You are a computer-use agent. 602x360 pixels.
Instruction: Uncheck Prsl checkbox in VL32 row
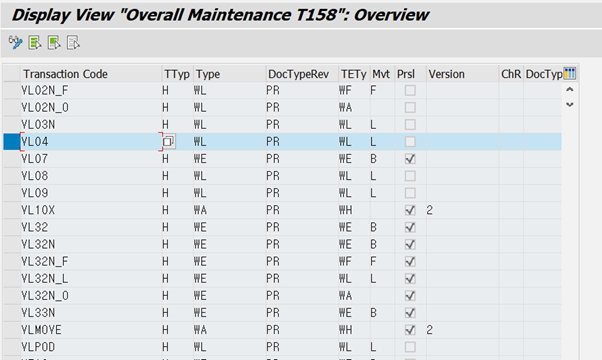pyautogui.click(x=410, y=227)
